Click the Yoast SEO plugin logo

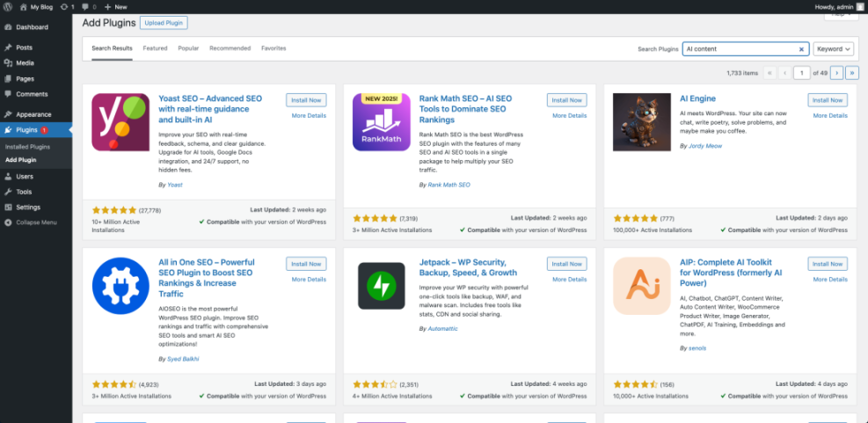120,122
